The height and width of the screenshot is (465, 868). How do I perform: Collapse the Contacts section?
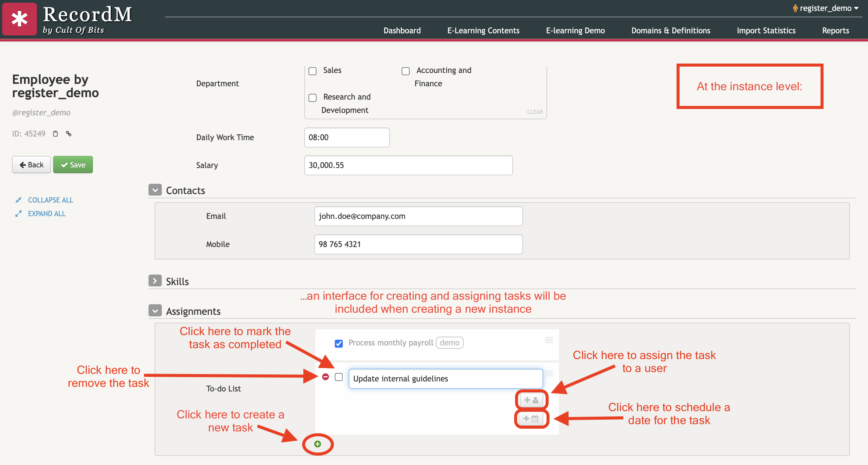155,190
